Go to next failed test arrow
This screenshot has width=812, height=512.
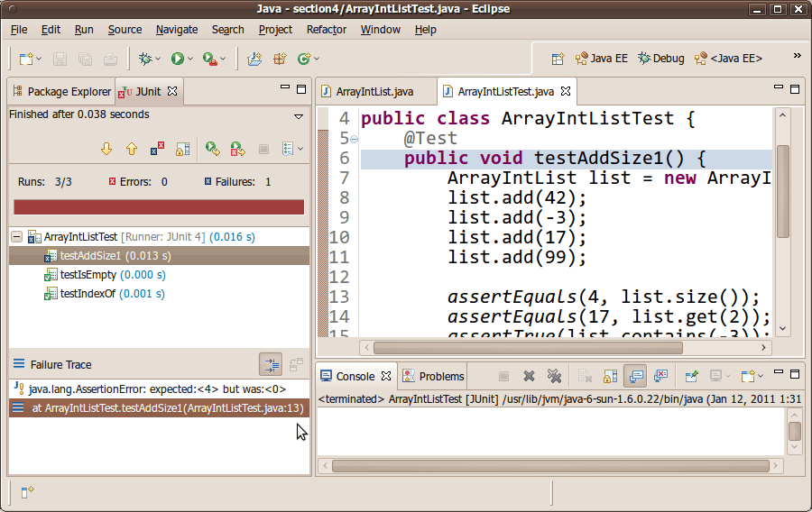coord(106,150)
